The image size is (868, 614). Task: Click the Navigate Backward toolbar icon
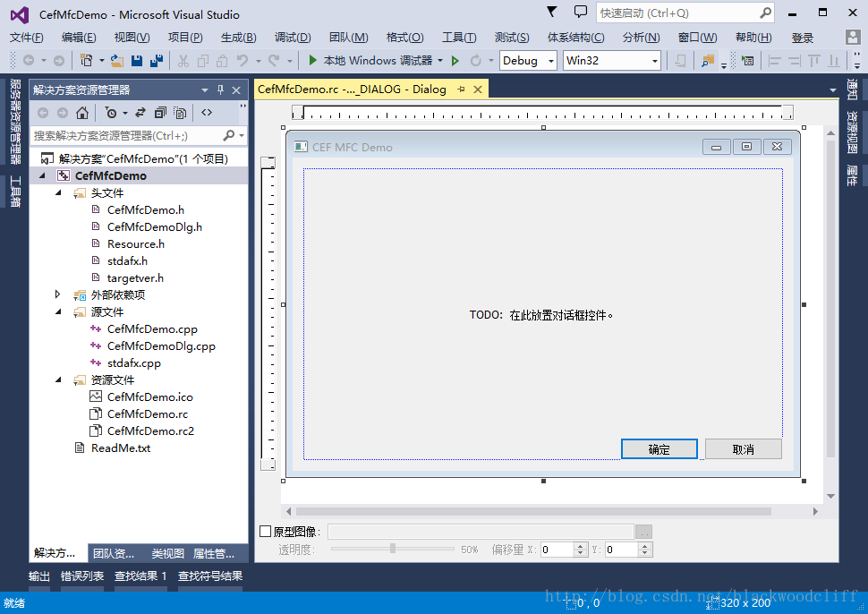pos(29,60)
